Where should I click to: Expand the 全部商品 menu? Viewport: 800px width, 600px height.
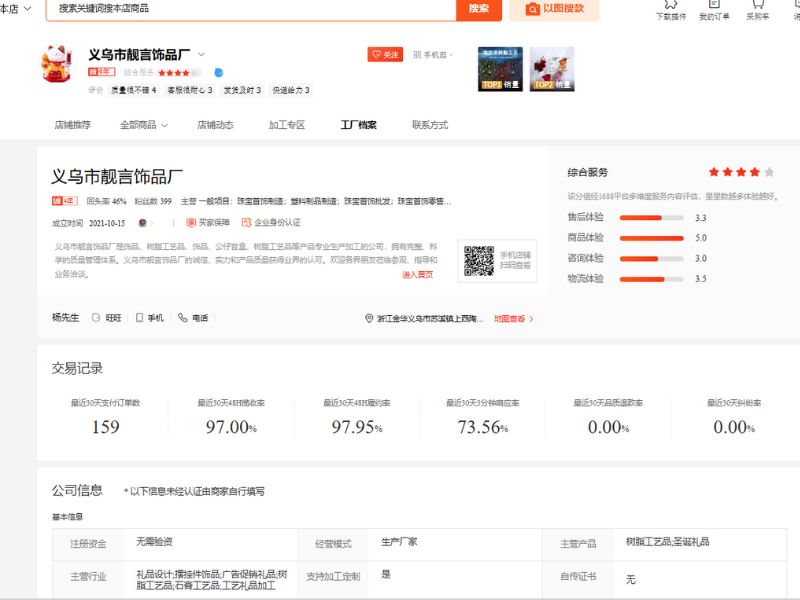click(144, 125)
